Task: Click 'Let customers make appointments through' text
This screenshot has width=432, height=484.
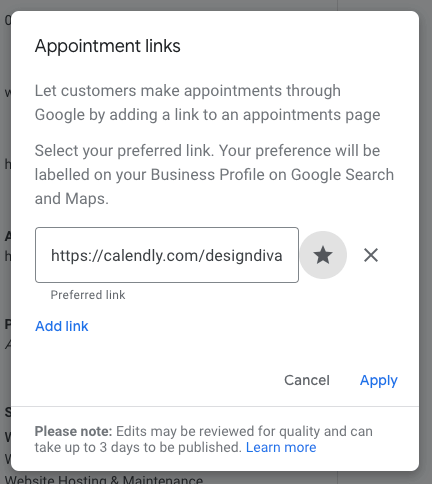Action: tap(188, 91)
